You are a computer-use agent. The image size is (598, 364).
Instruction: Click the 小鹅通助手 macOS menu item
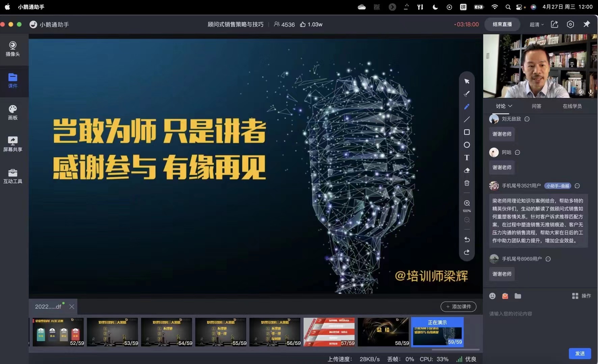coord(31,7)
